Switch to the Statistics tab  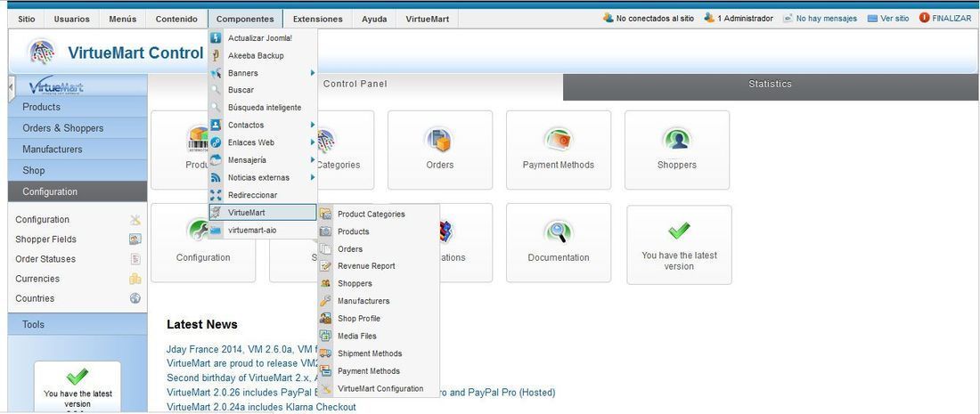pos(770,86)
